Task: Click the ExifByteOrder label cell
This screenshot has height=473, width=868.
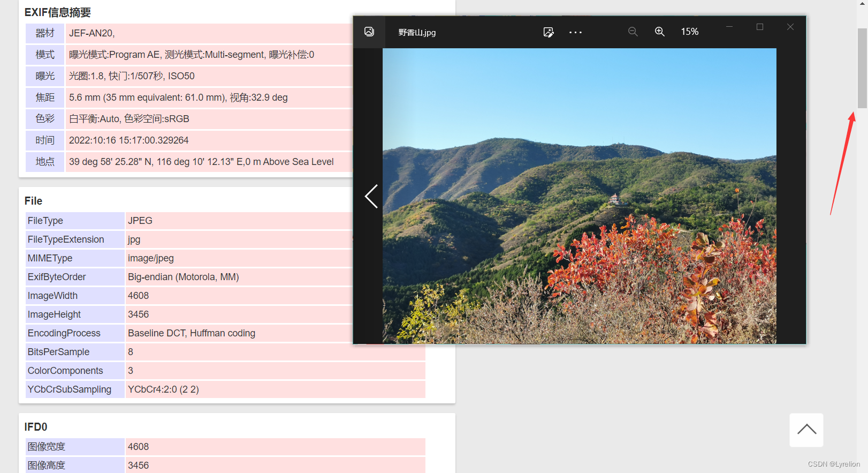Action: [x=75, y=277]
